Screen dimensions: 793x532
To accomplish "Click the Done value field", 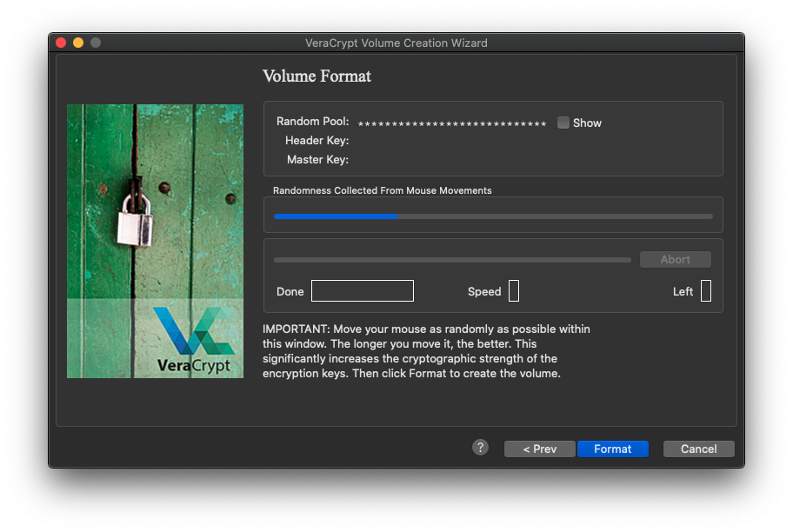I will [362, 291].
